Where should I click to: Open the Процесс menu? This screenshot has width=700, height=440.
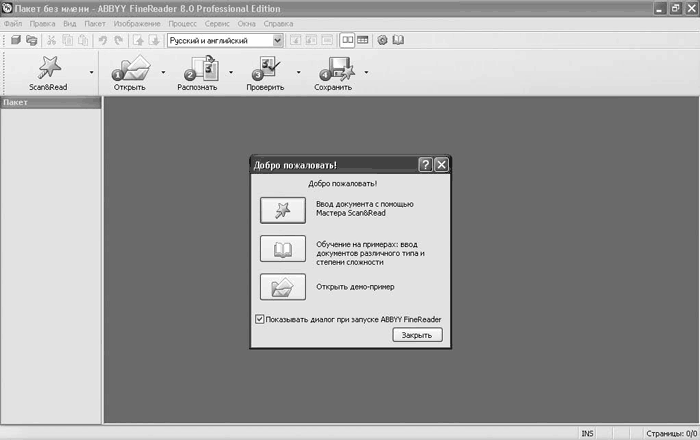point(182,24)
